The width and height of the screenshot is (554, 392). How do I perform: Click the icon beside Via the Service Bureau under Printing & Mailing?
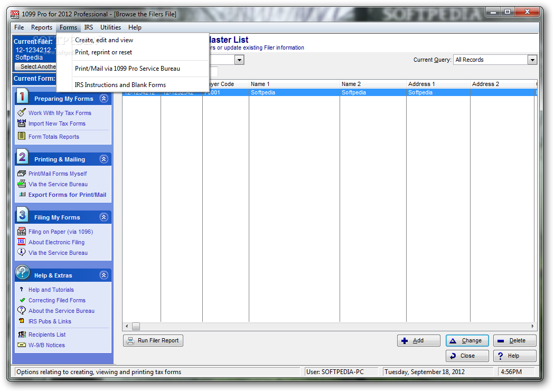(22, 184)
